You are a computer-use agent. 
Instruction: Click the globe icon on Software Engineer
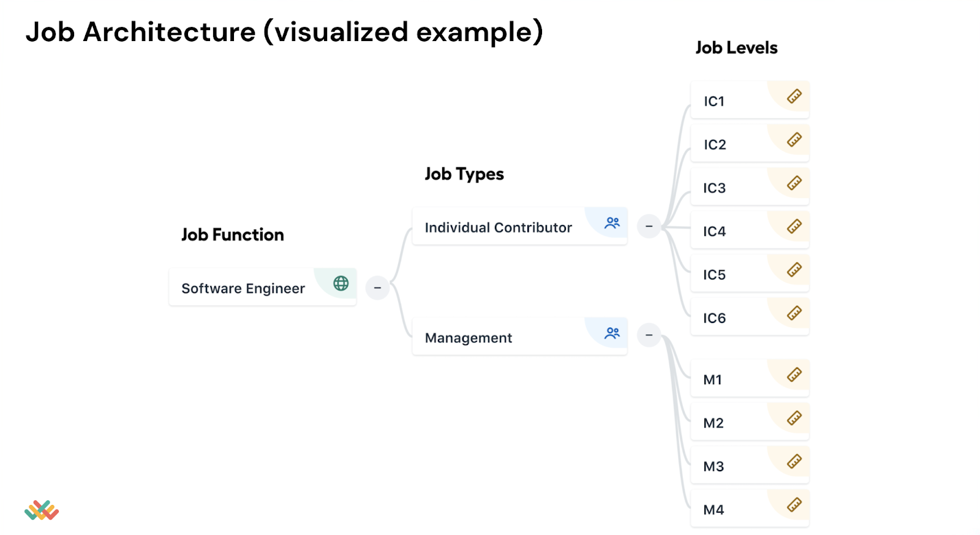pos(341,283)
